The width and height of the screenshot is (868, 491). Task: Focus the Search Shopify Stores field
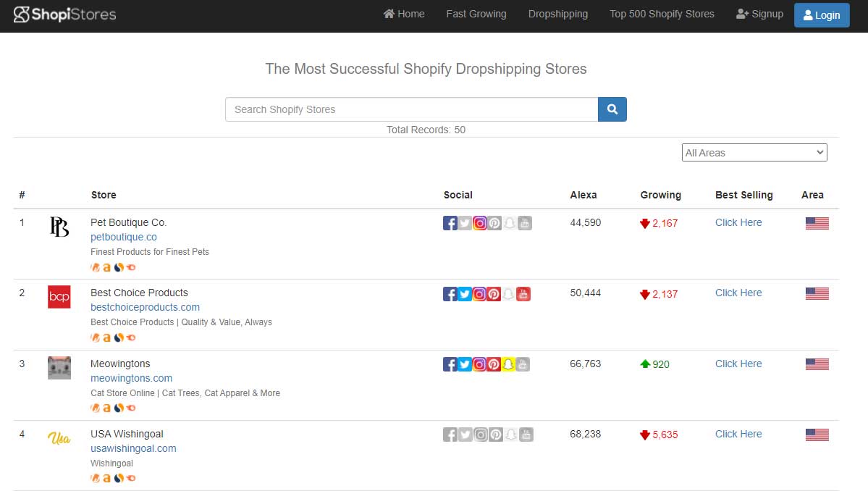click(x=411, y=109)
